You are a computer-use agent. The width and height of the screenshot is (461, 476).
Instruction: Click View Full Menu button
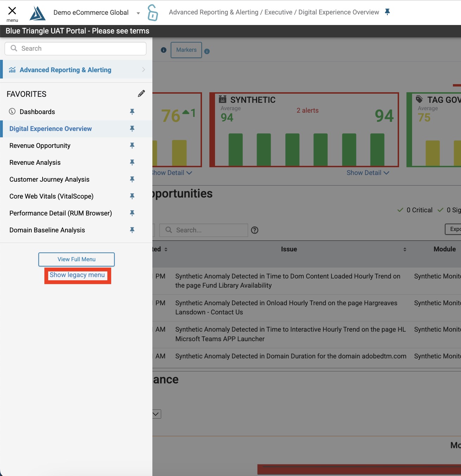76,259
